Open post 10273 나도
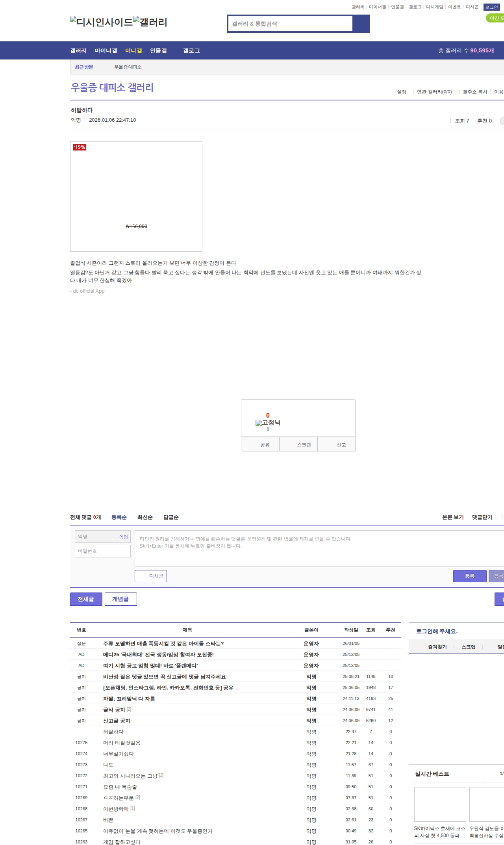504x845 pixels. pyautogui.click(x=108, y=765)
